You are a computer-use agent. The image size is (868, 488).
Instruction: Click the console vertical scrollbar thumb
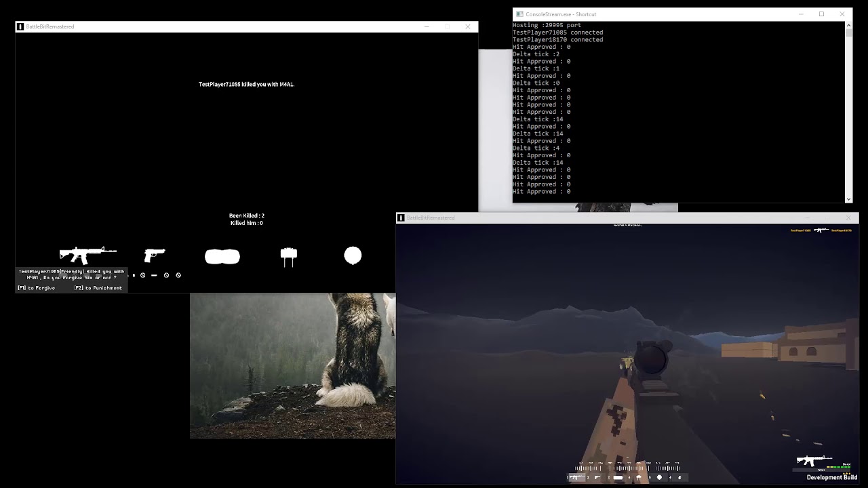point(848,33)
